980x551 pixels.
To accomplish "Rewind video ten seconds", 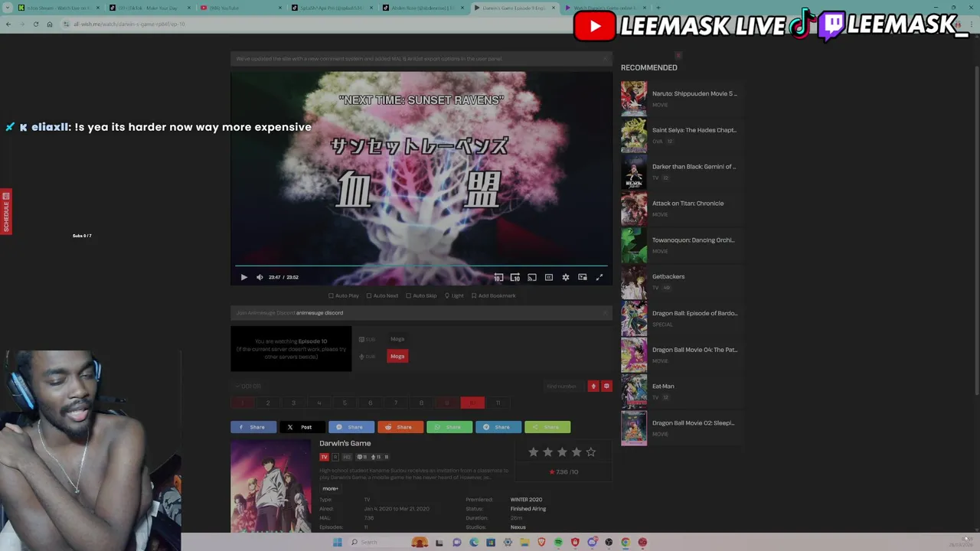I will tap(498, 277).
